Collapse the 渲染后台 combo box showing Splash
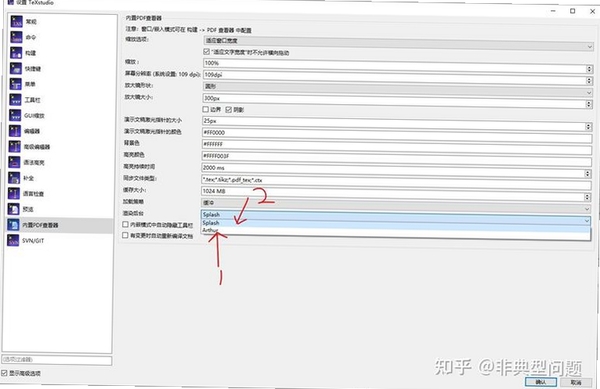Image resolution: width=600 pixels, height=389 pixels. coord(396,218)
